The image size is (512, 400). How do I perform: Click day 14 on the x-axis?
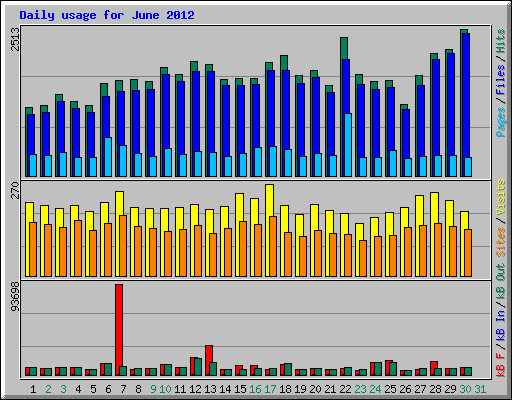point(225,389)
